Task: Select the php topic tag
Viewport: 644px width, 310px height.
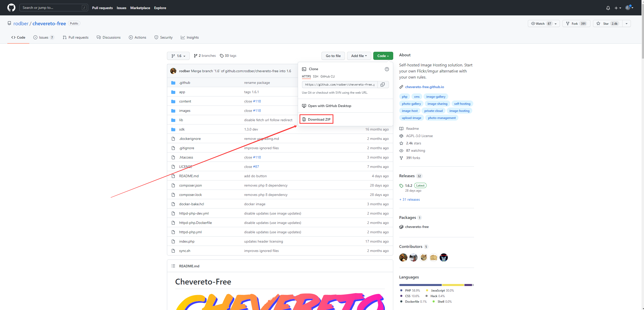Action: [x=405, y=97]
